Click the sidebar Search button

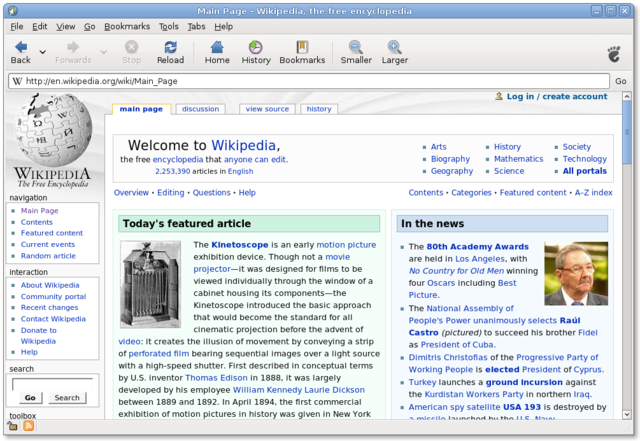67,398
